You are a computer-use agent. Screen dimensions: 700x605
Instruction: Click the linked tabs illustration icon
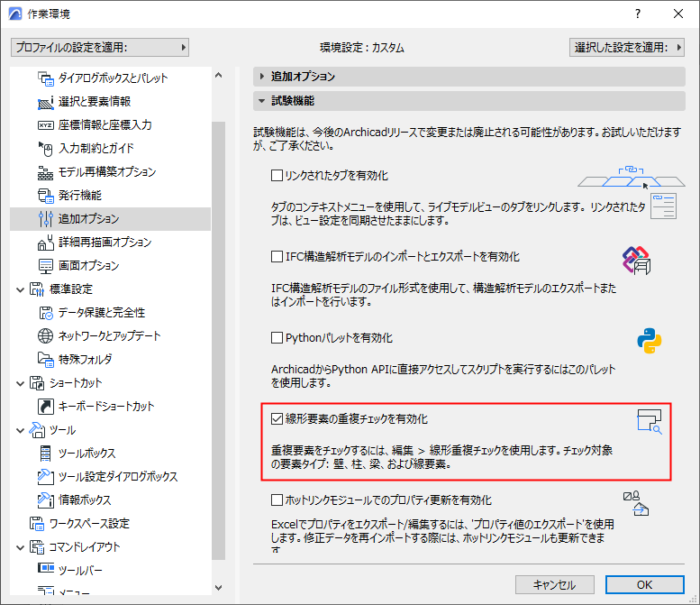click(x=632, y=177)
